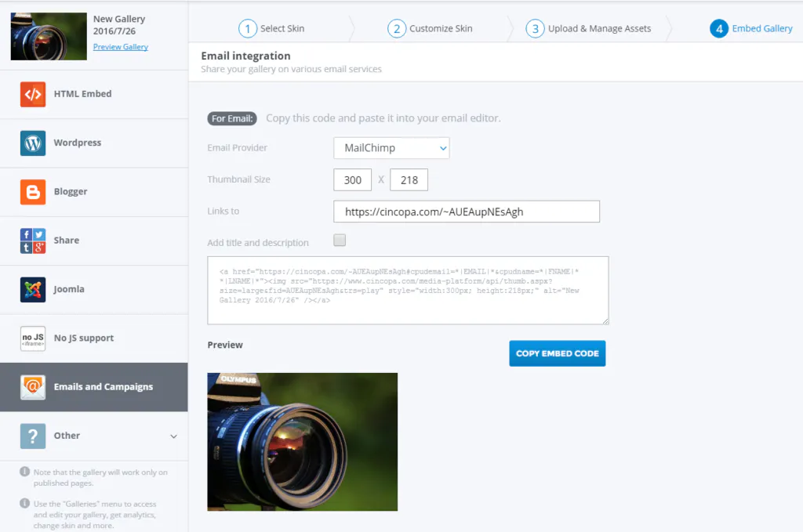The image size is (803, 532).
Task: Select Share option in sidebar
Action: click(94, 241)
